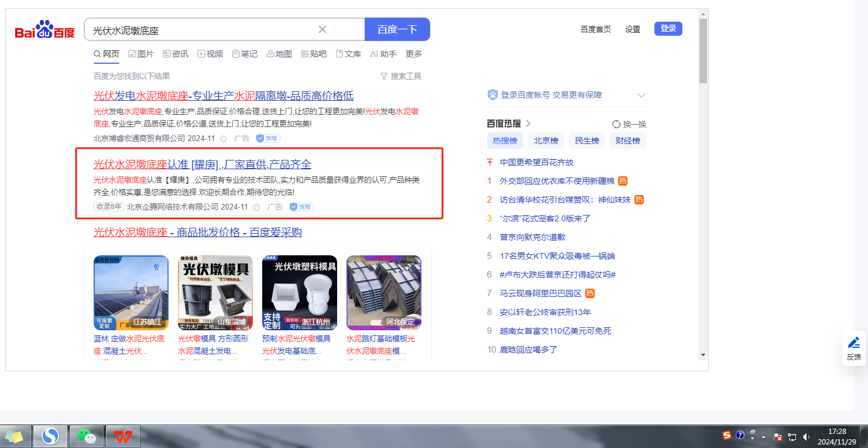Switch to the 视频 tab

pyautogui.click(x=210, y=54)
